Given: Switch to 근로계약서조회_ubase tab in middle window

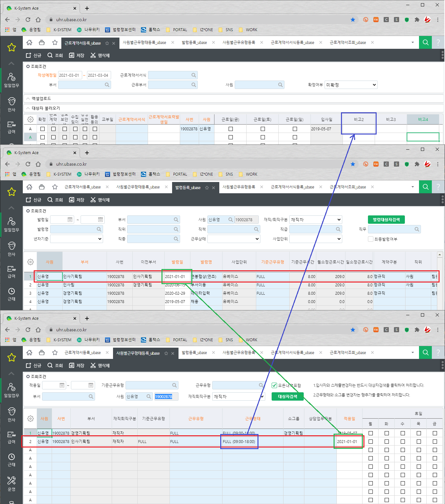Looking at the screenshot, I should [348, 187].
